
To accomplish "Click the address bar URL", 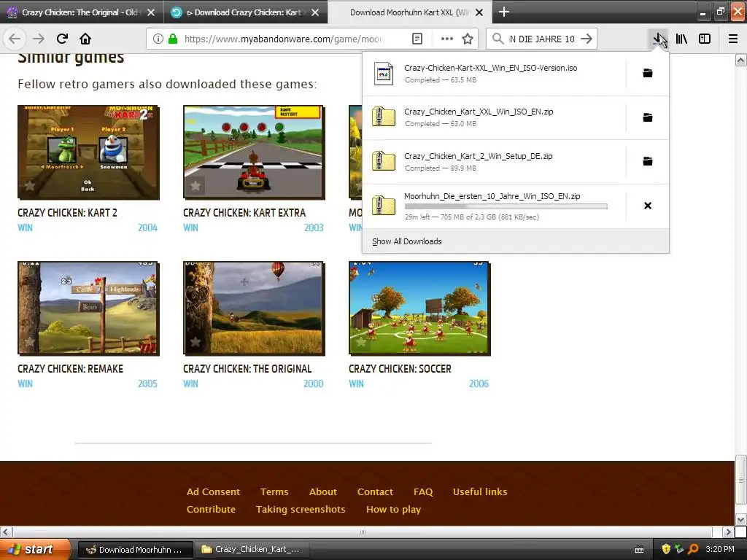I will 283,39.
